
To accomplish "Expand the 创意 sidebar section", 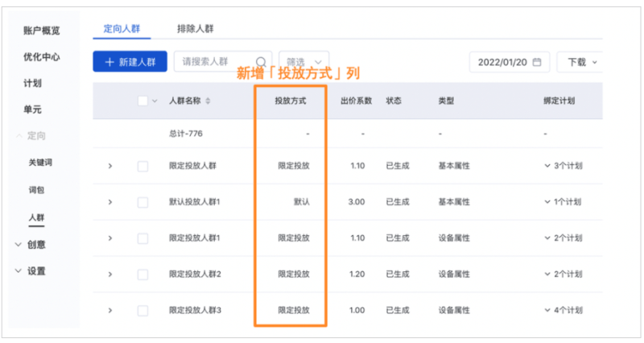I will 31,245.
